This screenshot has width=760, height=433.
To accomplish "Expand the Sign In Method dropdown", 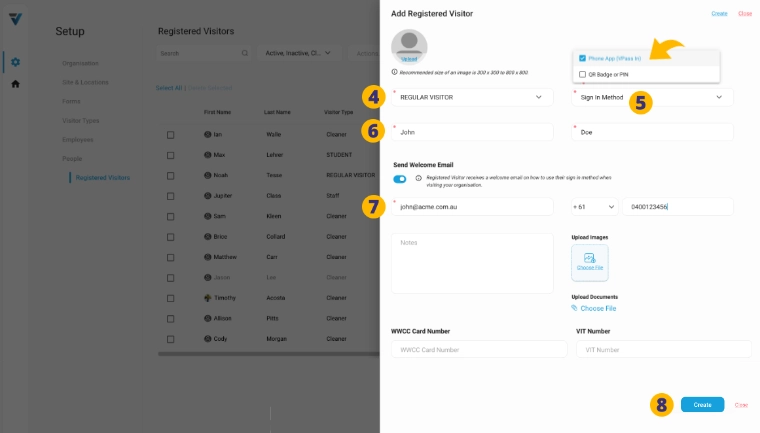I will pos(652,97).
